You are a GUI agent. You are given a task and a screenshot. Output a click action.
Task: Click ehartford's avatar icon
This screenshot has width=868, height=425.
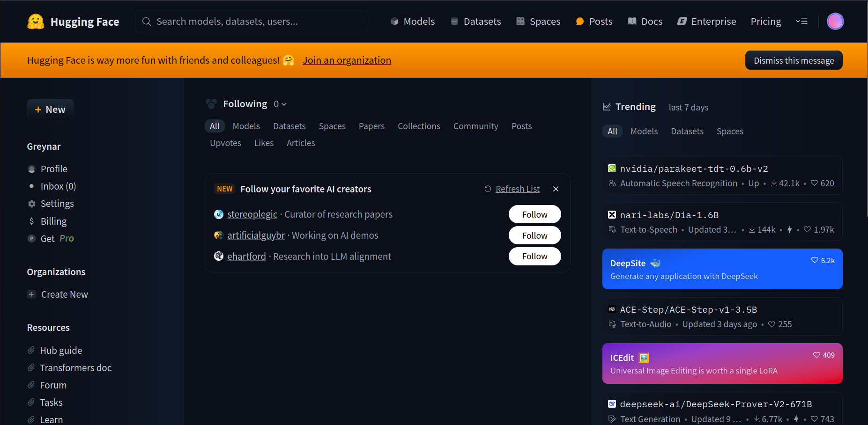click(x=219, y=256)
